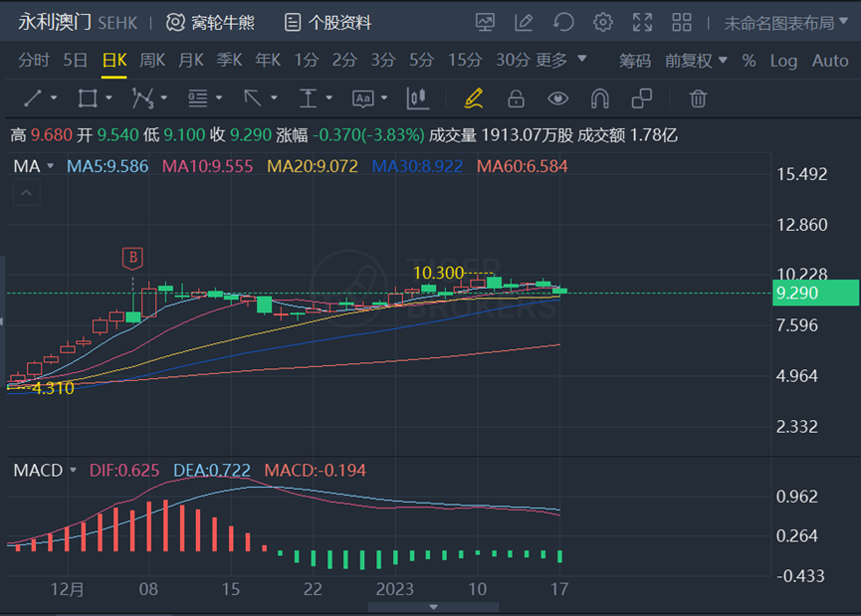Enable the magnet snap tool
The height and width of the screenshot is (616, 861).
pyautogui.click(x=599, y=99)
